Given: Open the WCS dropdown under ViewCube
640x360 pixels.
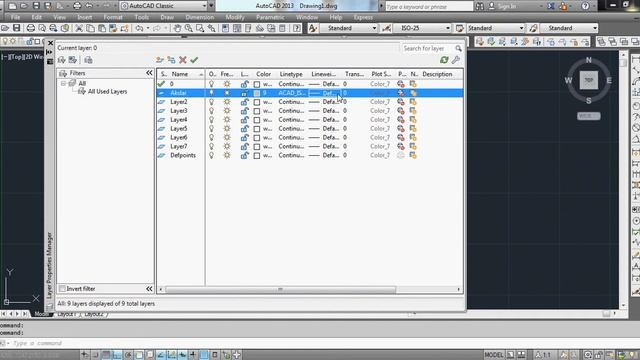Looking at the screenshot, I should tap(589, 116).
